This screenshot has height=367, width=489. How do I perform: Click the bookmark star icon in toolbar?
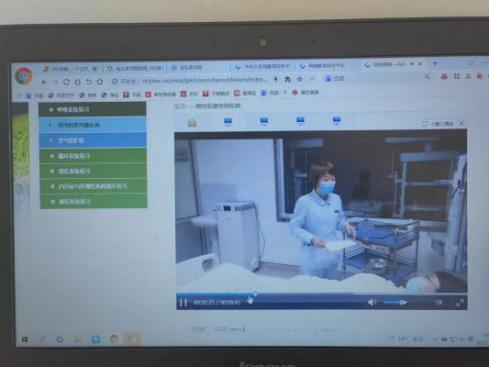click(x=100, y=81)
